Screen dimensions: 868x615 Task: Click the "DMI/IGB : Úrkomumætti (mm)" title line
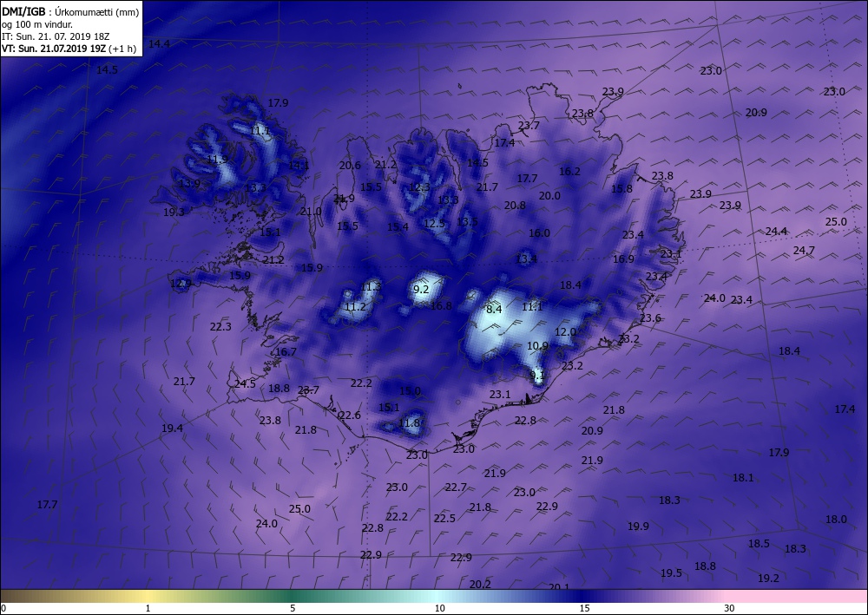70,10
